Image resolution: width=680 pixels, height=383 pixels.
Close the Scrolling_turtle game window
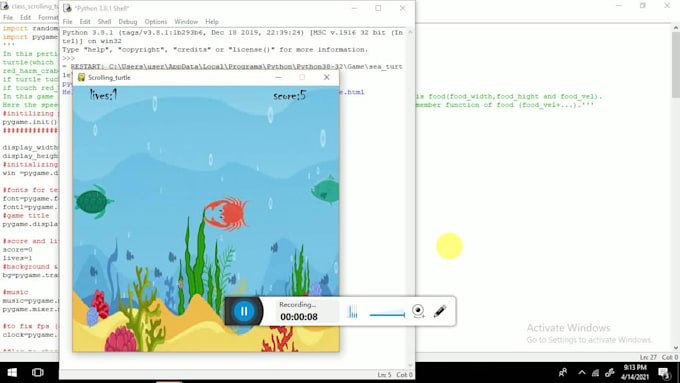click(327, 77)
